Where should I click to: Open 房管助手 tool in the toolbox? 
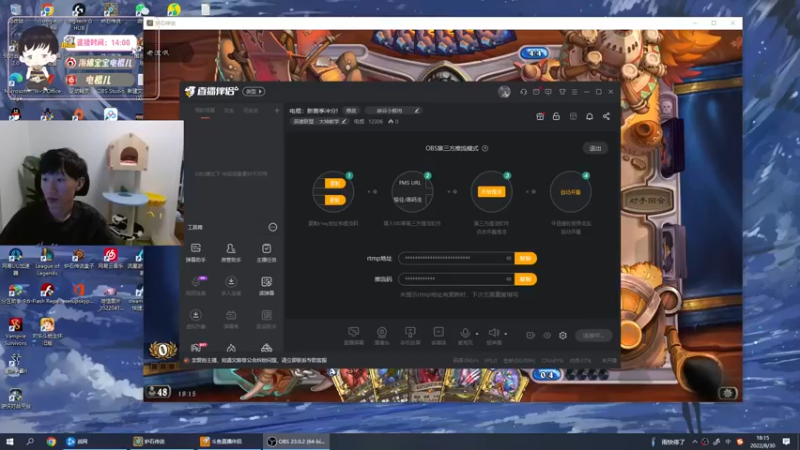(x=231, y=253)
